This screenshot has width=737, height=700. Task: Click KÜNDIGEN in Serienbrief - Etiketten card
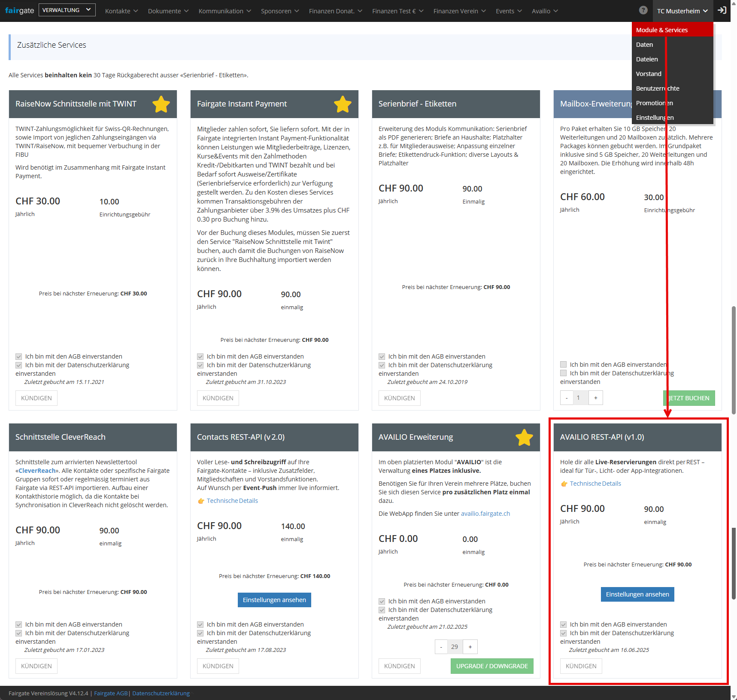(400, 398)
